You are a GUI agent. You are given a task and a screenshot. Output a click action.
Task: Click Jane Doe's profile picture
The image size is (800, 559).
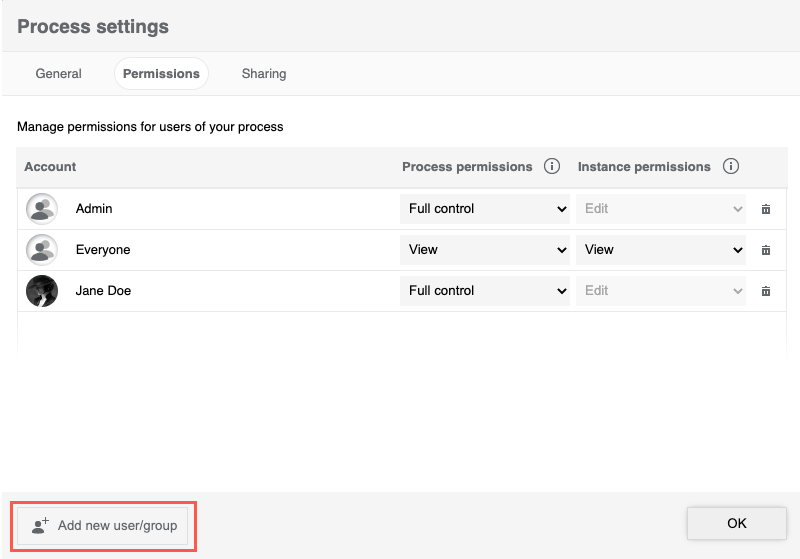(41, 291)
